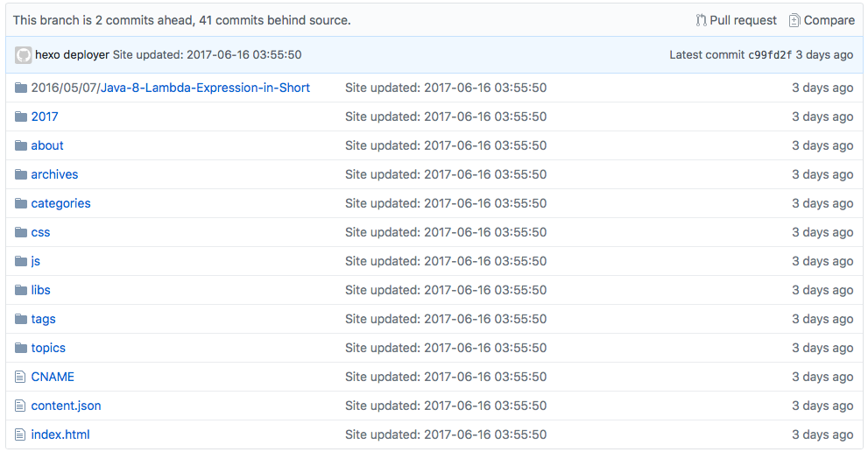Open the content.json file
Screen dimensions: 868x452
(66, 406)
